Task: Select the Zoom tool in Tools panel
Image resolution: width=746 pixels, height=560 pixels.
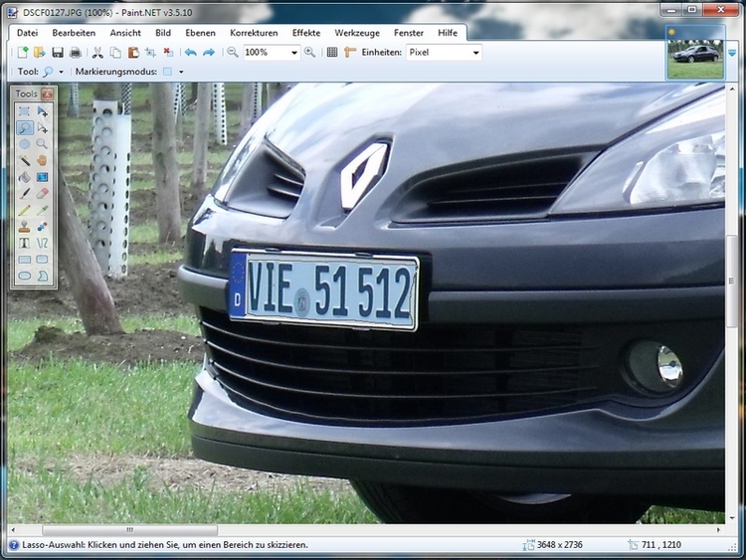Action: tap(43, 143)
